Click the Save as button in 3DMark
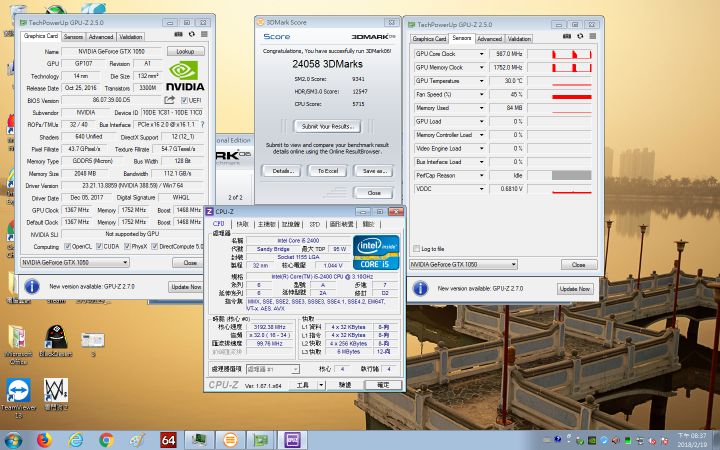This screenshot has height=450, width=720. click(374, 171)
